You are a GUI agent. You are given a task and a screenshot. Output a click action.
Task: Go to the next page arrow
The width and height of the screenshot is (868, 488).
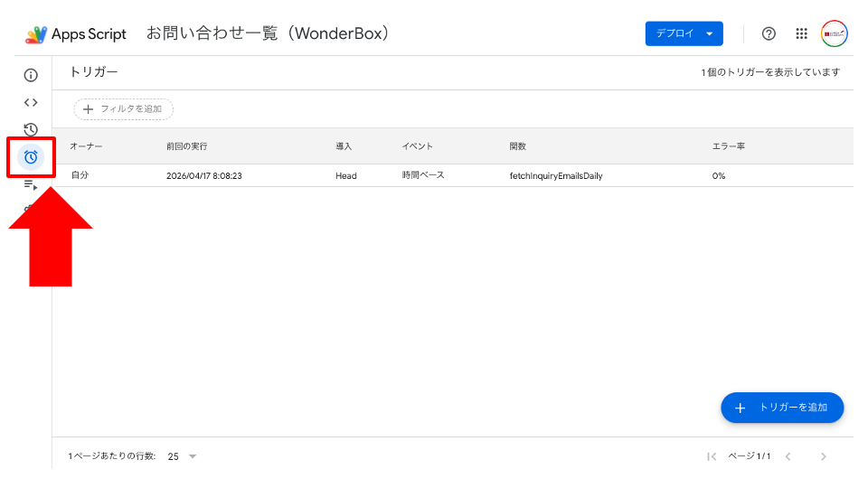click(823, 456)
